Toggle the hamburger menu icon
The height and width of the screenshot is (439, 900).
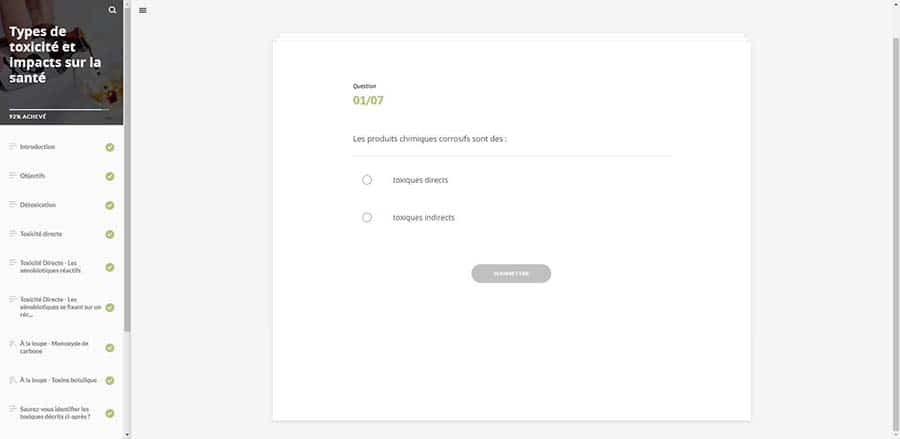click(x=143, y=10)
